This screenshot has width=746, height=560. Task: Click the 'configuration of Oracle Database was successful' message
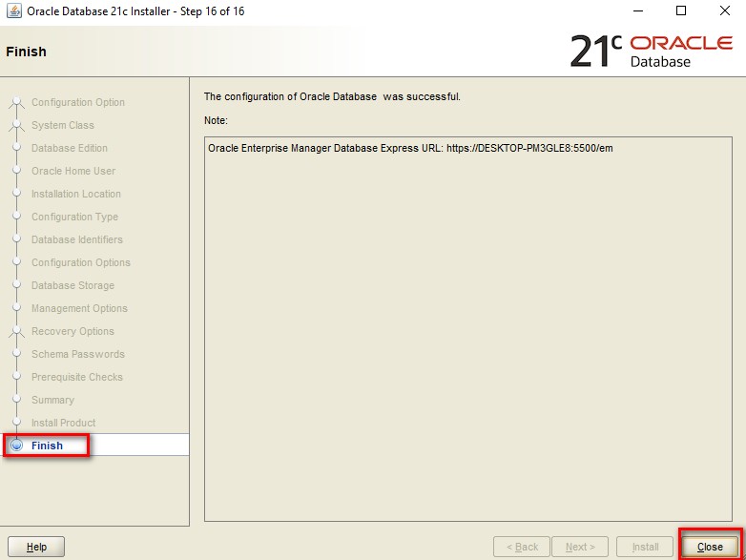coord(332,96)
